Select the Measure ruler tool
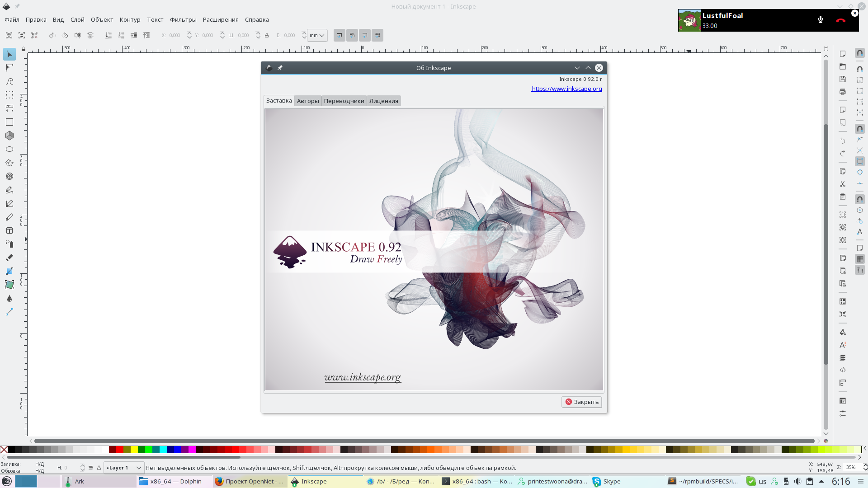The width and height of the screenshot is (868, 488). click(x=9, y=108)
